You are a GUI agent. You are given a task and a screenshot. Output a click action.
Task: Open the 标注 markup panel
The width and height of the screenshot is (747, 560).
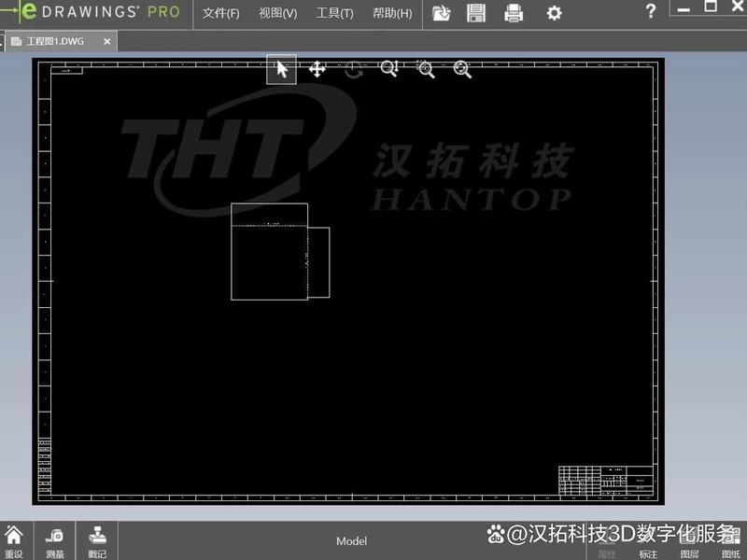[x=648, y=553]
